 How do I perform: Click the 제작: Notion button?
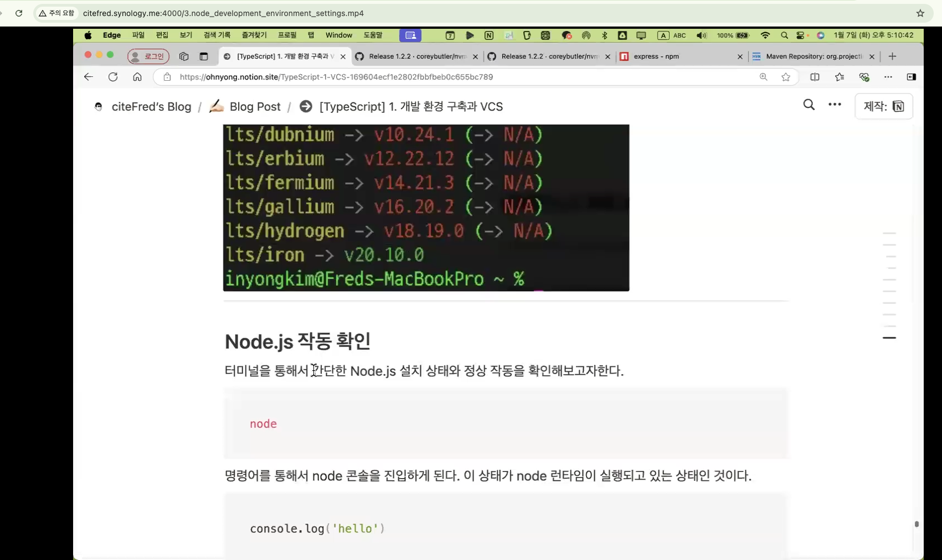pyautogui.click(x=884, y=106)
